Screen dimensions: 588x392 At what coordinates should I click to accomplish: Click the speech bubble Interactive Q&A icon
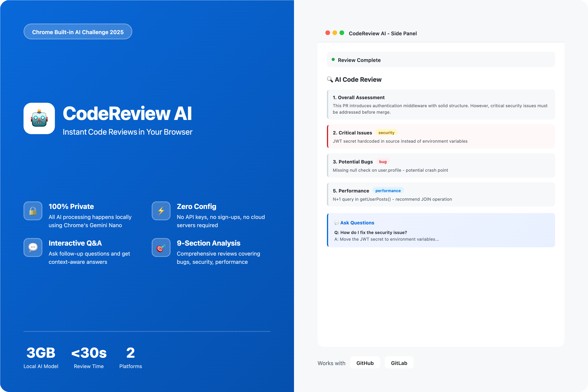pos(33,247)
